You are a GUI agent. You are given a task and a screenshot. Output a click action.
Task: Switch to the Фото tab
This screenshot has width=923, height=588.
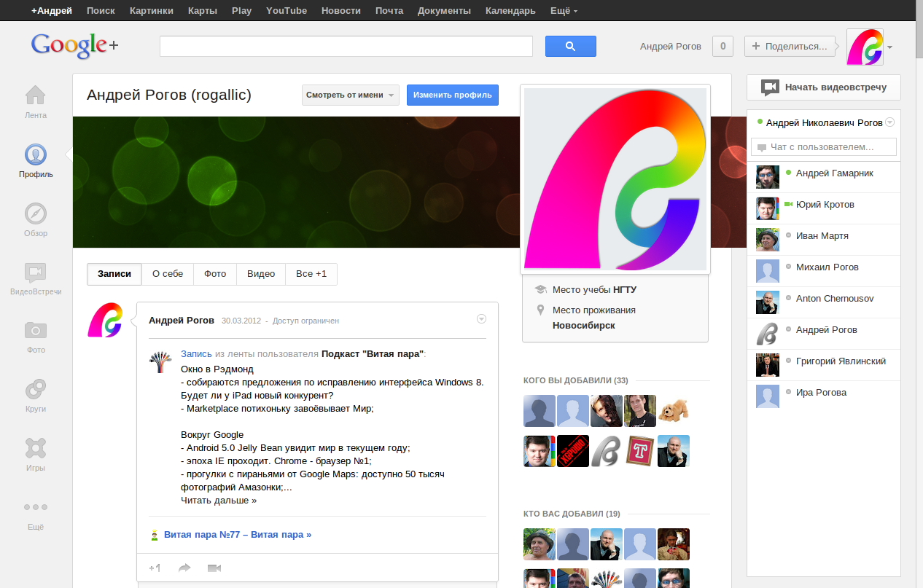point(215,274)
